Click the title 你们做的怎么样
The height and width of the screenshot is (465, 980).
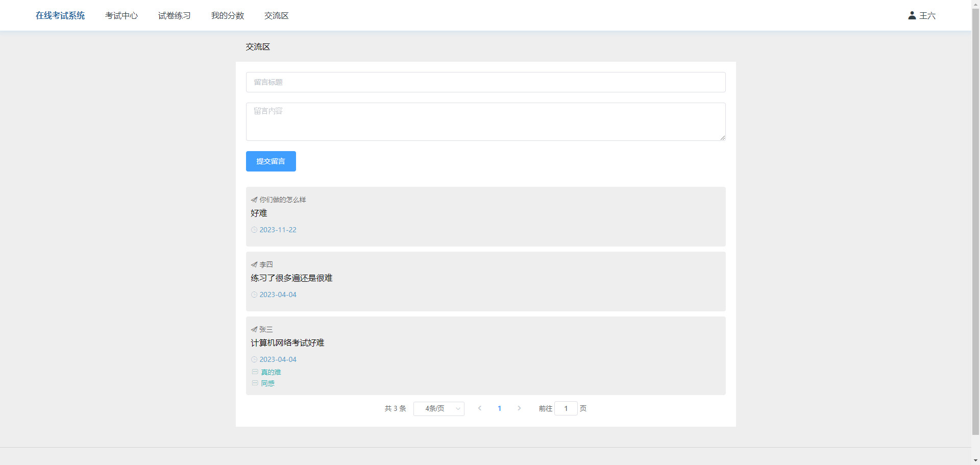(283, 200)
